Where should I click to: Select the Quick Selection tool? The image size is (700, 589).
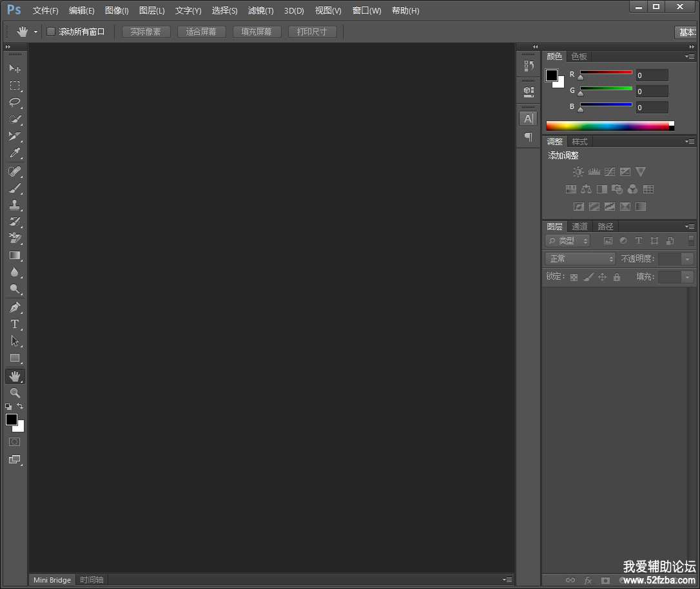[x=15, y=119]
